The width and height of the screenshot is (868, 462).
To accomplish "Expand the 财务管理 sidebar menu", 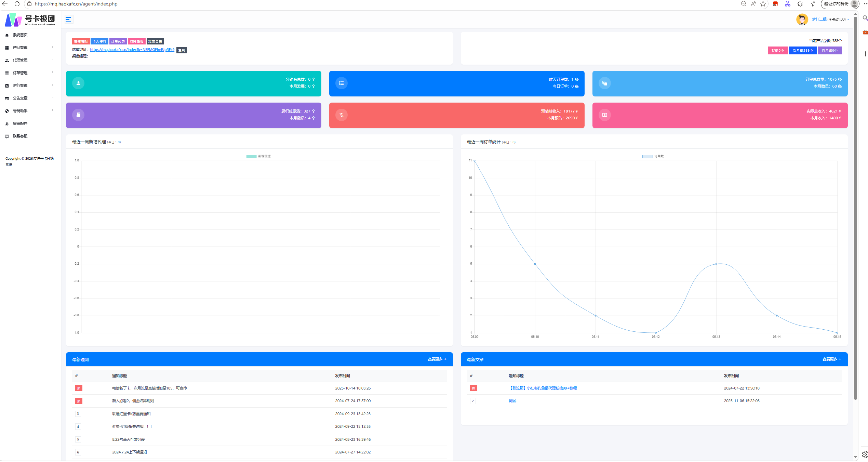I will click(x=30, y=85).
